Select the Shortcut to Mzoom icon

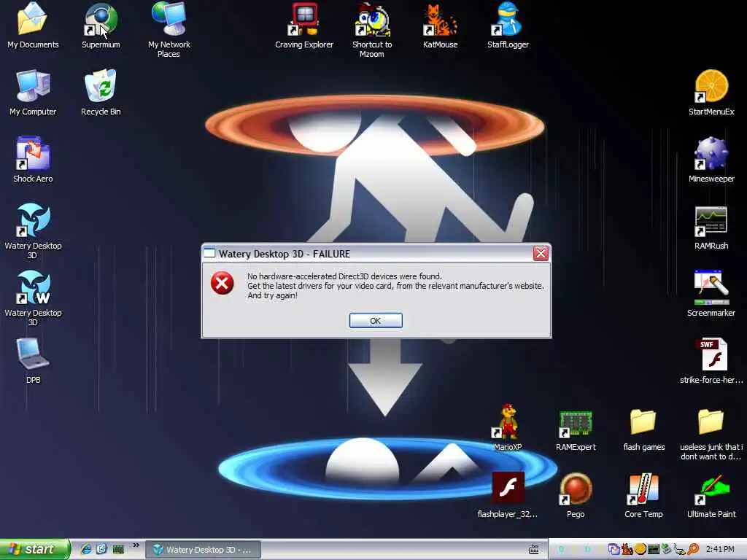click(372, 29)
